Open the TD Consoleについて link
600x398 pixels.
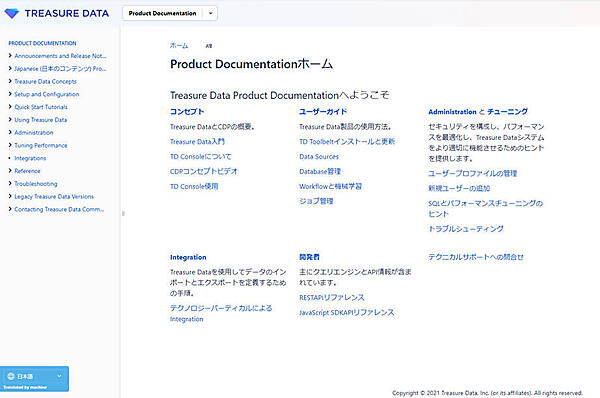201,157
